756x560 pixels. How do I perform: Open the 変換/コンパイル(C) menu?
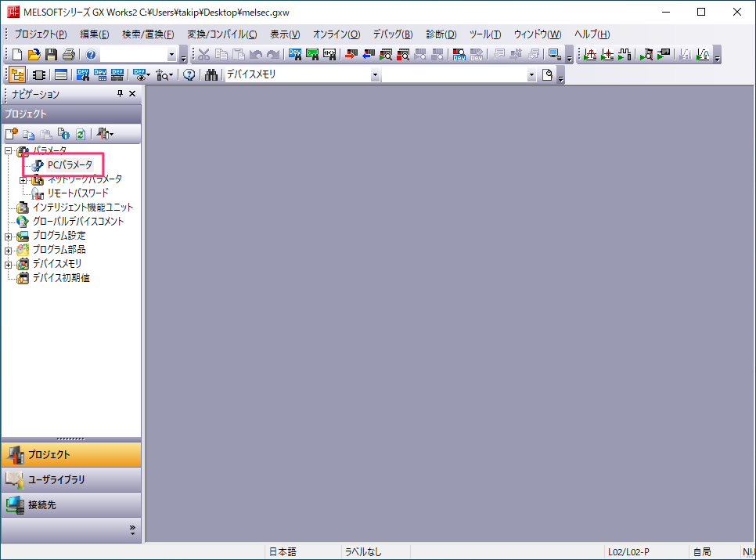222,34
